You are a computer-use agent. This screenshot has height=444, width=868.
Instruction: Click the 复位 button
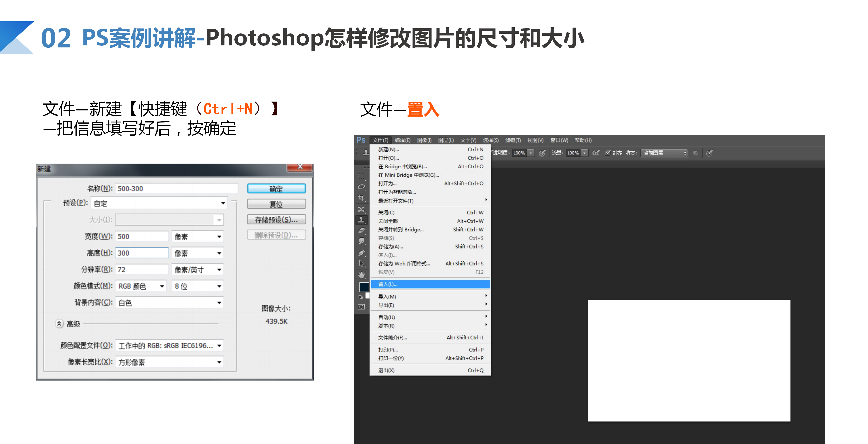click(x=276, y=204)
